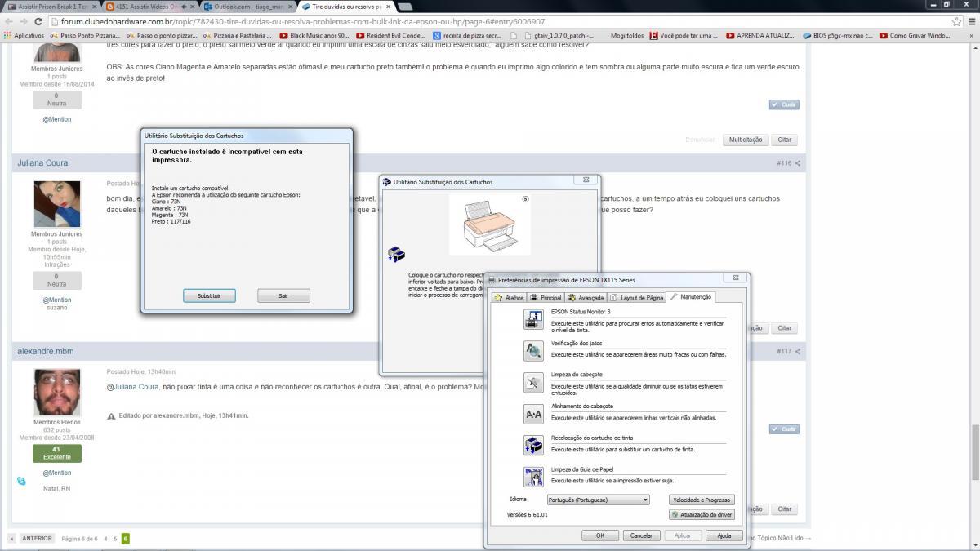Viewport: 980px width, 551px height.
Task: Click the @Juliana Coura mention in the post
Action: tap(133, 387)
